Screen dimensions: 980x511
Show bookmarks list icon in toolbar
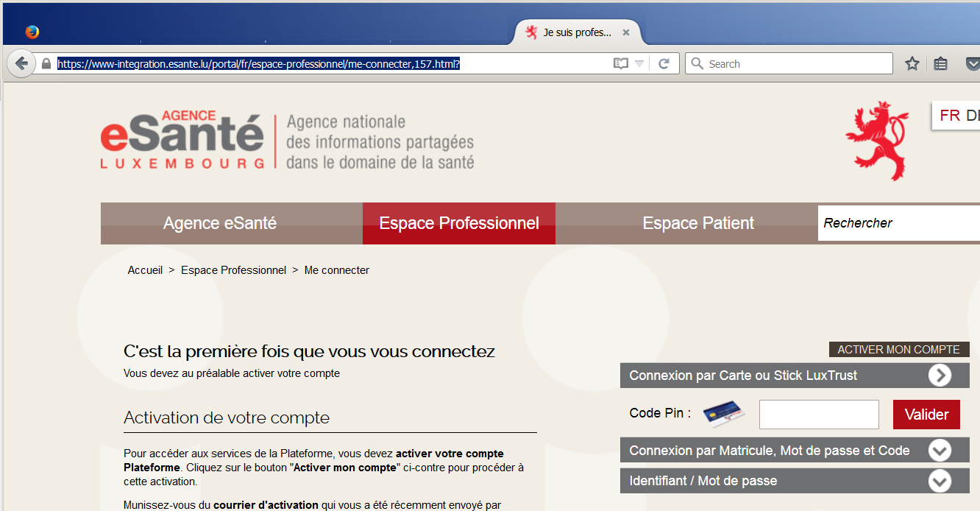click(x=940, y=64)
